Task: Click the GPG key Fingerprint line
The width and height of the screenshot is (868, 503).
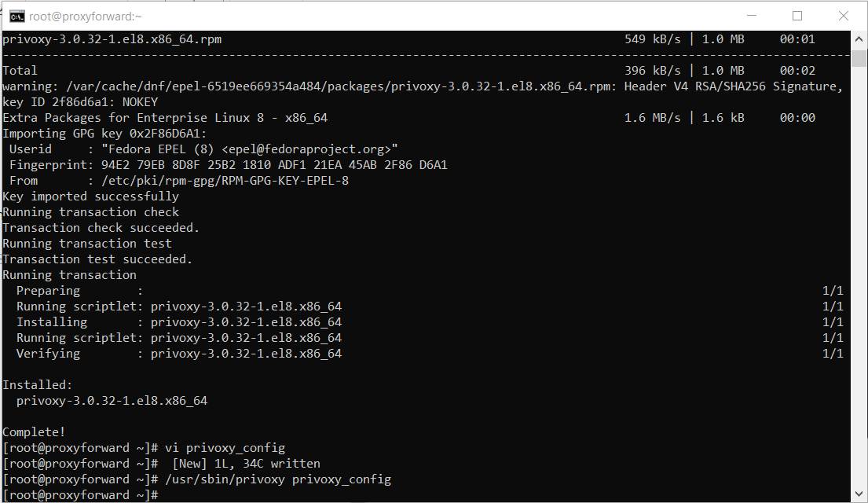Action: point(228,165)
